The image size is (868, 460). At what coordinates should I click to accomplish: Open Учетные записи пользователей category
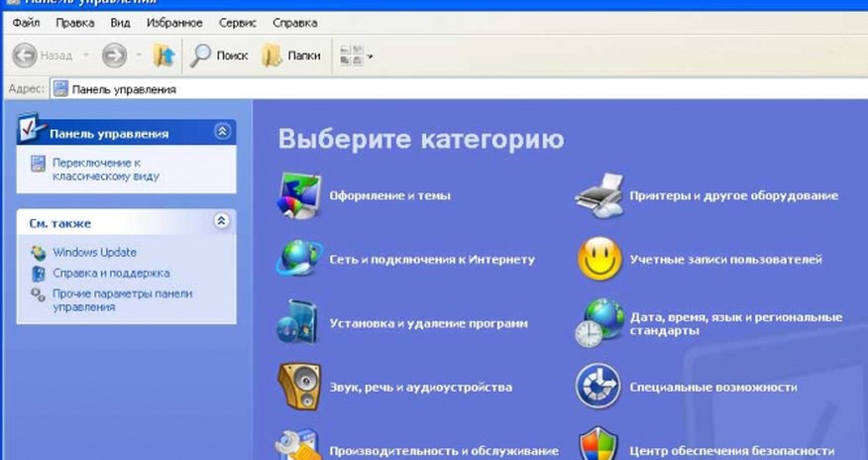725,260
